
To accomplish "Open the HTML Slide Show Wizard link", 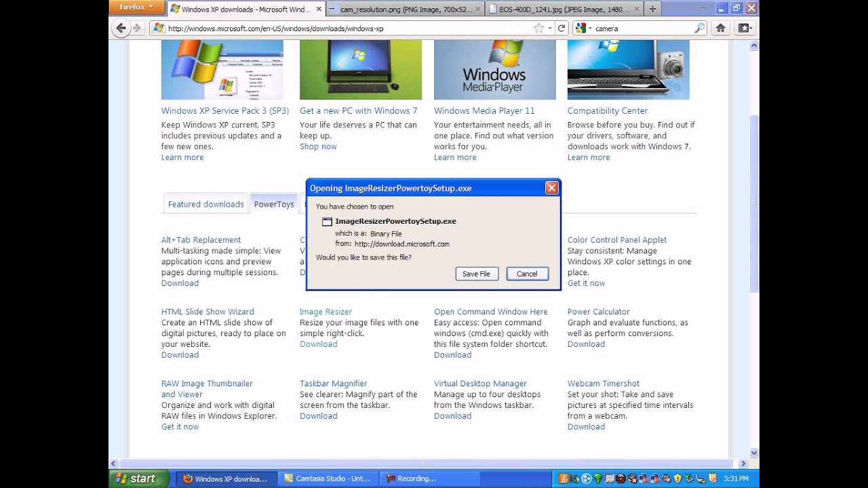I will pyautogui.click(x=208, y=312).
